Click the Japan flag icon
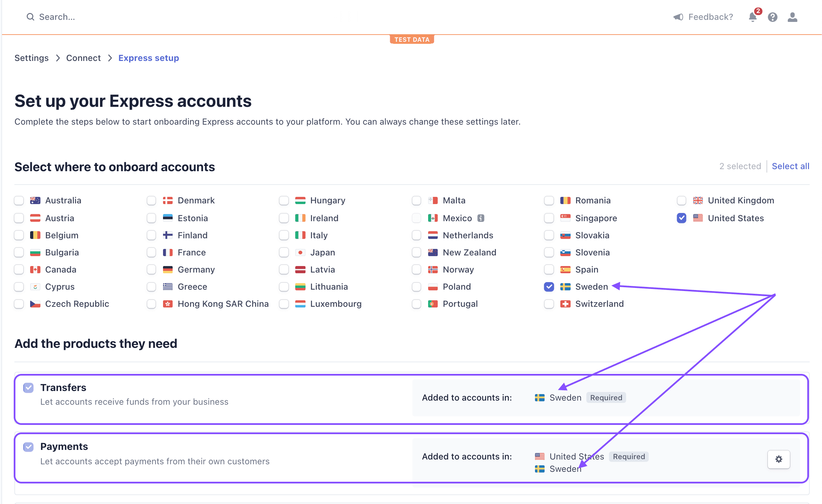This screenshot has height=504, width=822. coord(300,252)
